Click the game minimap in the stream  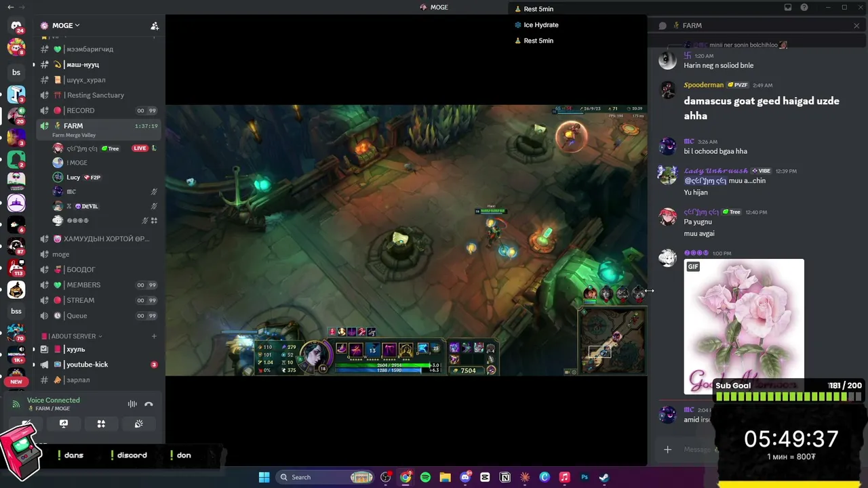pos(612,340)
